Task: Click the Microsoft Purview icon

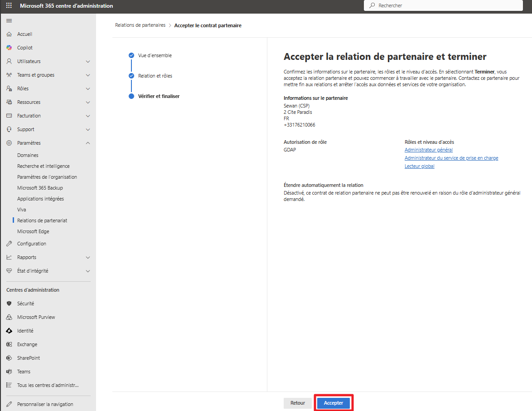Action: click(9, 317)
